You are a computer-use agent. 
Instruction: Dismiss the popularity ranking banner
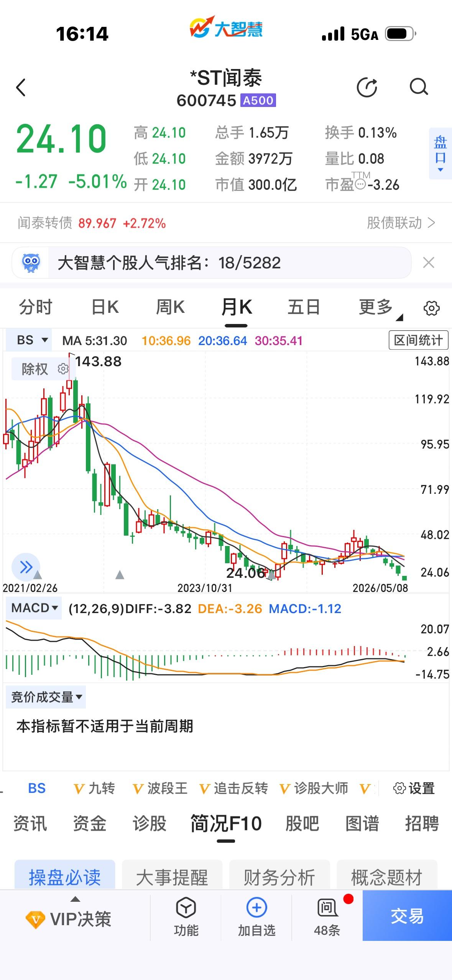click(428, 263)
